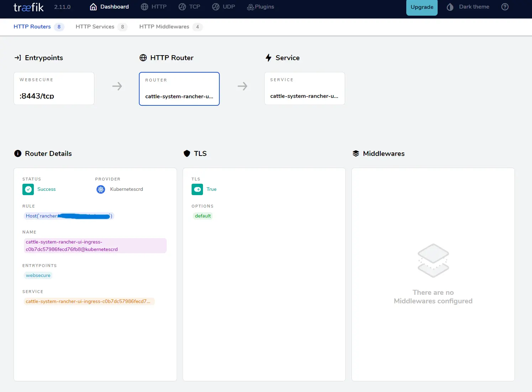Switch to the HTTP Services tab
This screenshot has width=532, height=392.
[95, 27]
